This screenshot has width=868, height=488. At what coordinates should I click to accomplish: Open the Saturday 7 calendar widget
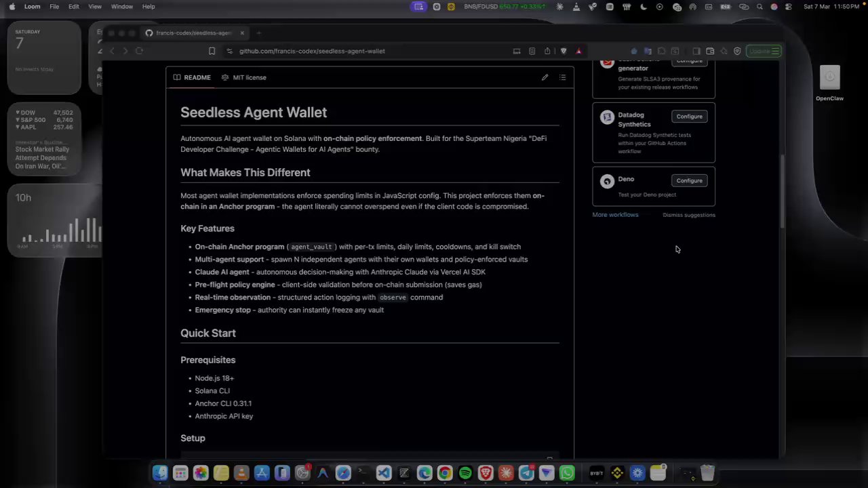click(x=44, y=58)
